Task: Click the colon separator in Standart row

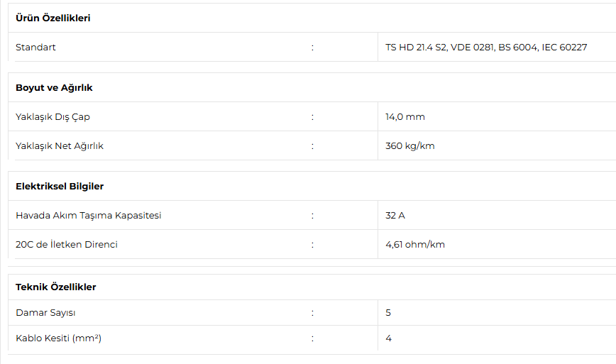Action: pyautogui.click(x=313, y=48)
